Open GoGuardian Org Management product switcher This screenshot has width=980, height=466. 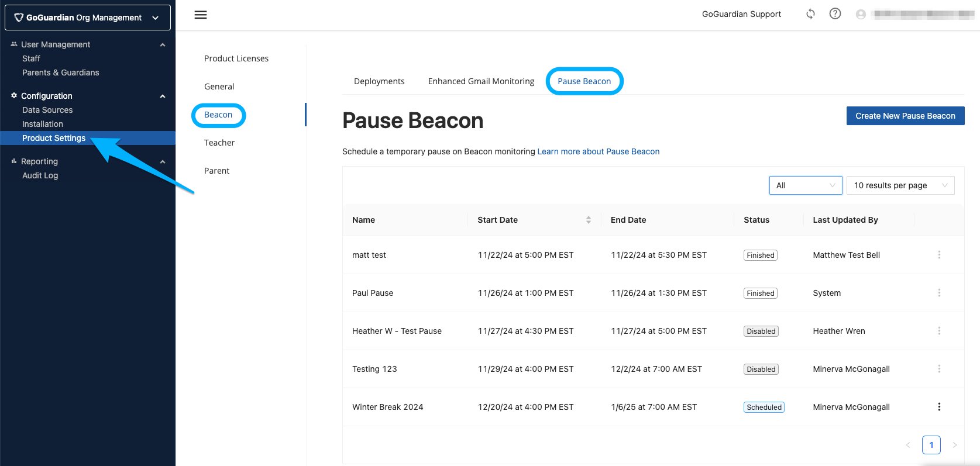click(x=88, y=18)
